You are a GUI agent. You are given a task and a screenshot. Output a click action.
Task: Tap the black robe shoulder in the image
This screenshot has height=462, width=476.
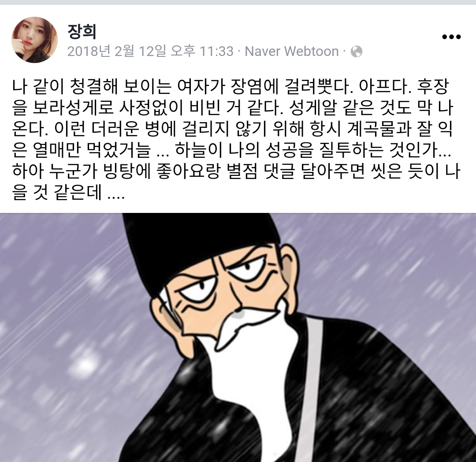pos(379,364)
